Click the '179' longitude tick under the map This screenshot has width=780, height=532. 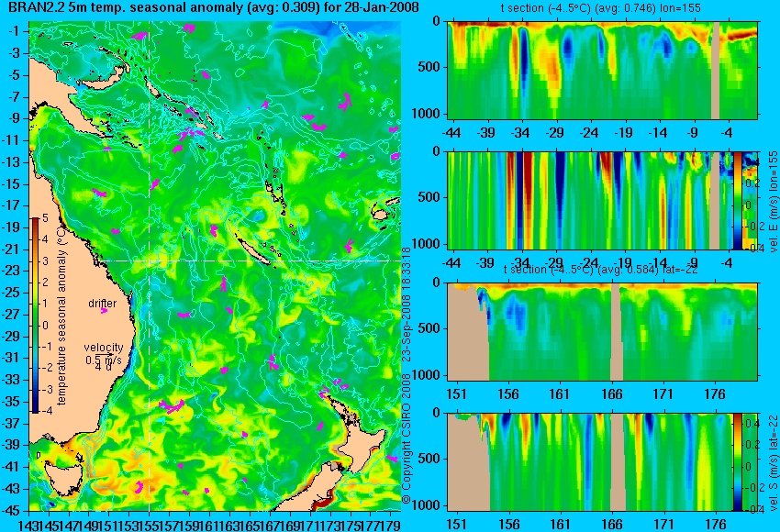391,525
